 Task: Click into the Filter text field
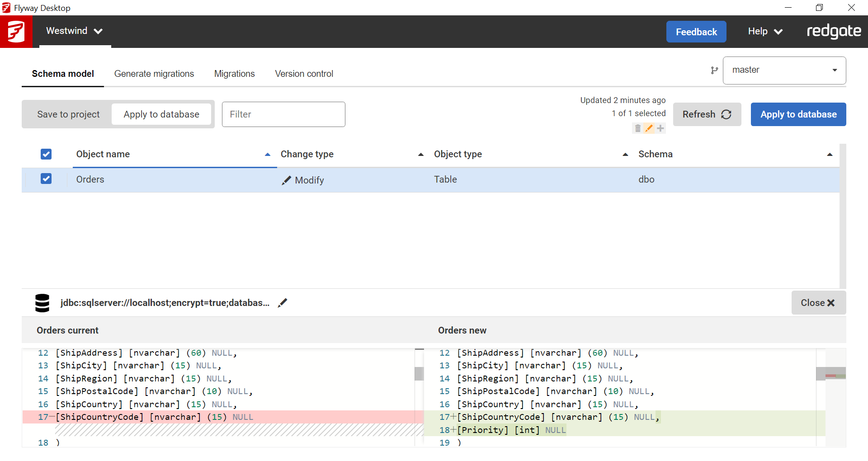point(283,114)
